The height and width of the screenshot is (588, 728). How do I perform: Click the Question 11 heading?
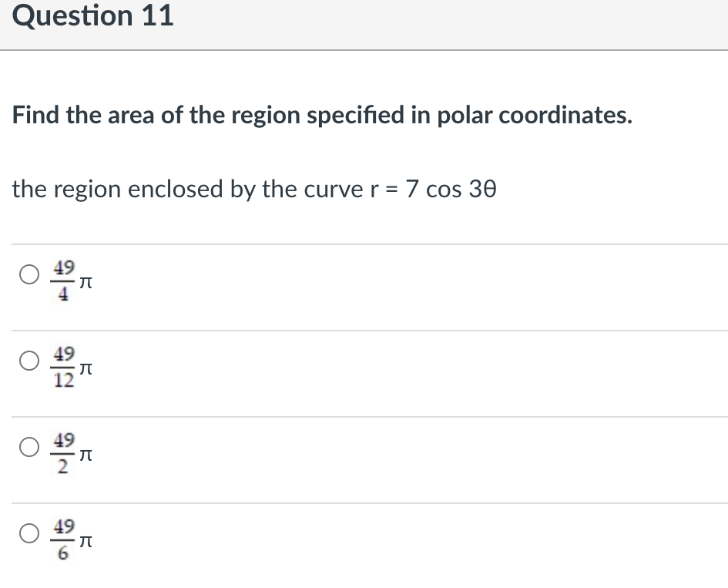click(x=93, y=15)
